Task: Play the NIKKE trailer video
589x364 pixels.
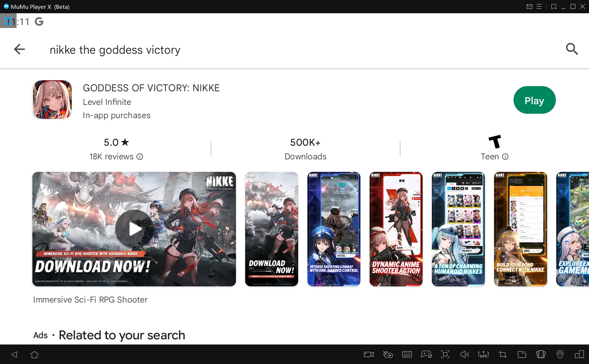Action: click(x=134, y=229)
